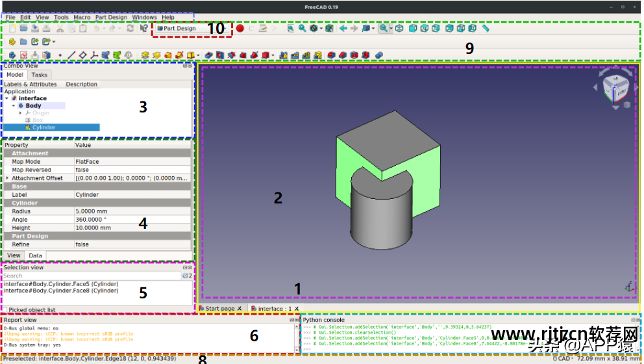The image size is (644, 364).
Task: Click the Boolean operation icon
Action: pos(378,55)
